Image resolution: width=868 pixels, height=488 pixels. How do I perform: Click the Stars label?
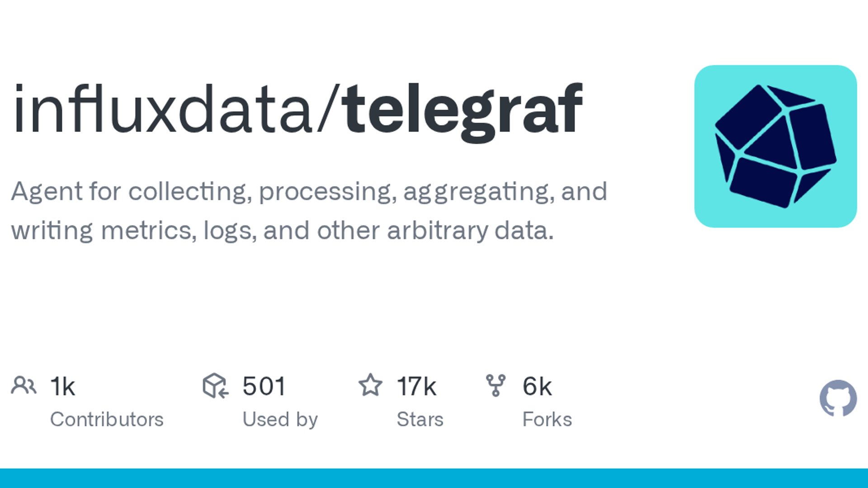tap(420, 420)
